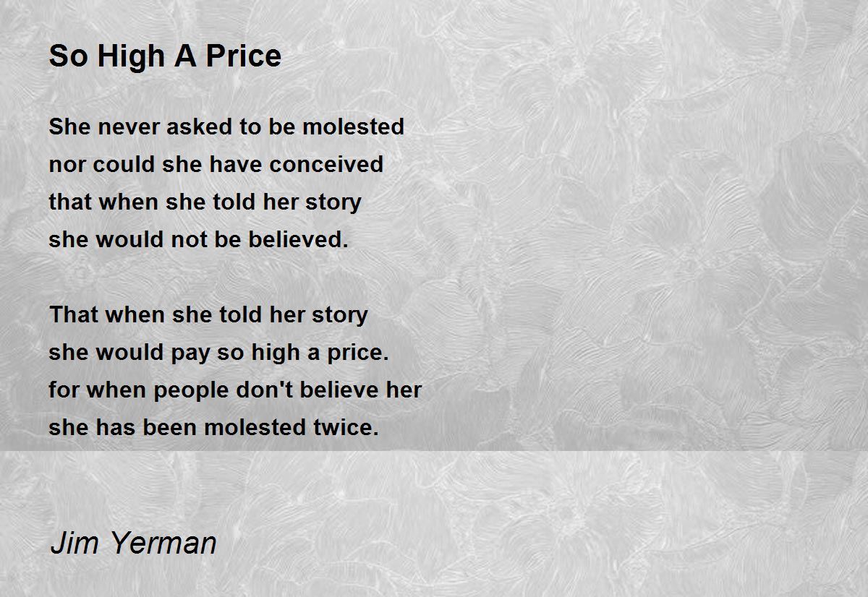
Task: Click the word 'conceived' in the second line
Action: tap(327, 166)
